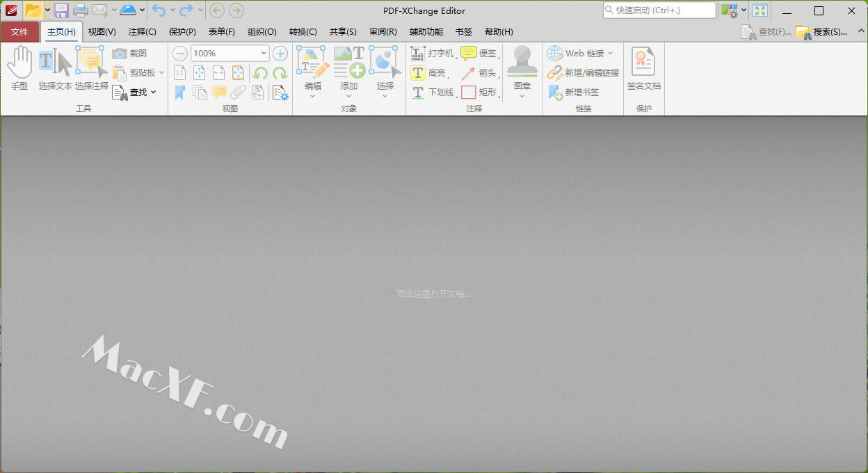
Task: Expand the Clipboard (剪贴板) dropdown
Action: click(x=161, y=73)
